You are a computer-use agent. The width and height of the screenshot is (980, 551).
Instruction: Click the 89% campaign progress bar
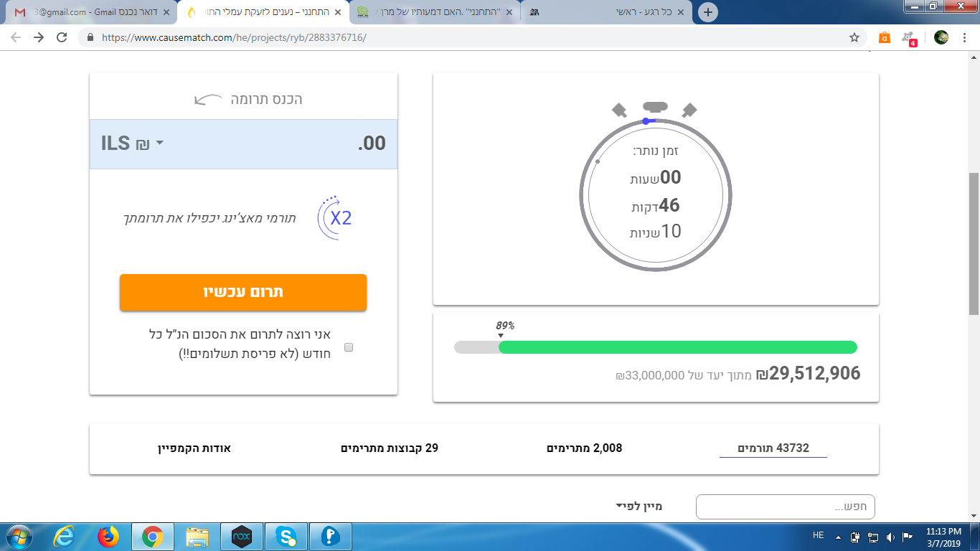655,347
